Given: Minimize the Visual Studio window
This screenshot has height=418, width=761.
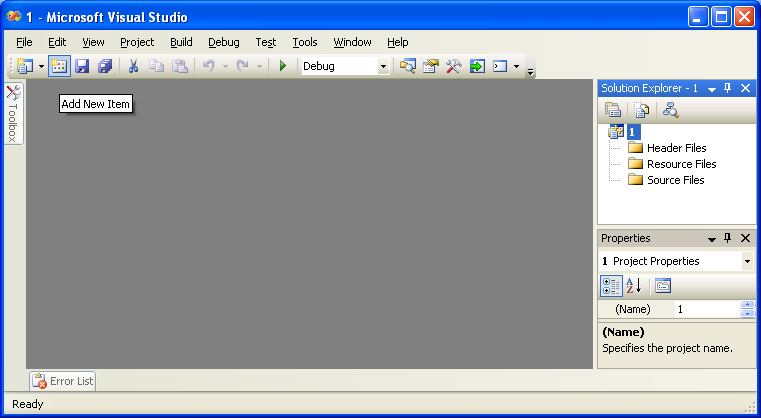Looking at the screenshot, I should (x=698, y=17).
